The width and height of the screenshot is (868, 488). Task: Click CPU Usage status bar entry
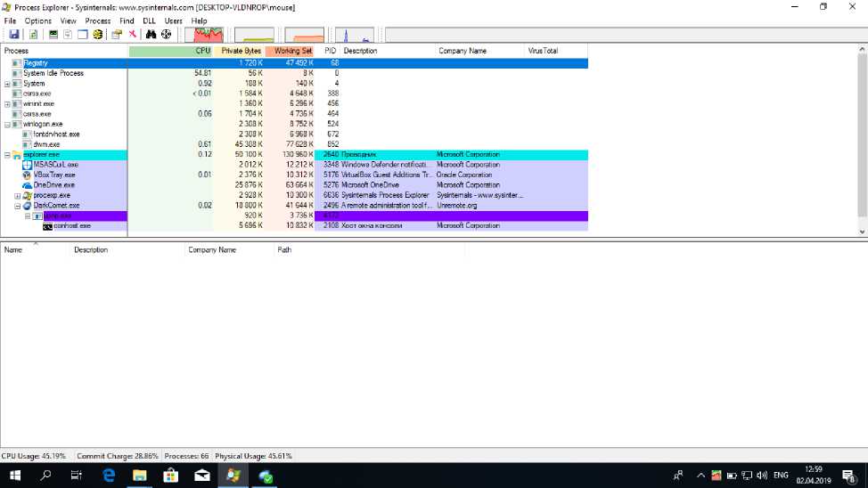pyautogui.click(x=35, y=456)
